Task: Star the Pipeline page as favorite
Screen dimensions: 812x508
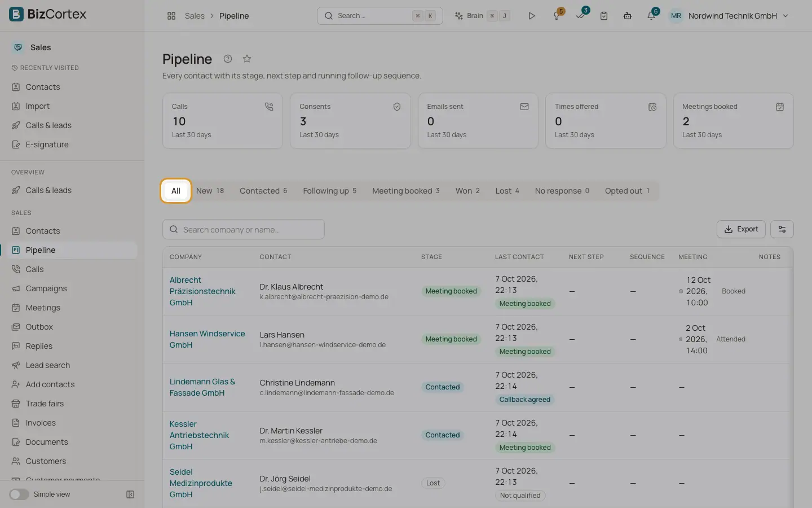Action: coord(247,59)
